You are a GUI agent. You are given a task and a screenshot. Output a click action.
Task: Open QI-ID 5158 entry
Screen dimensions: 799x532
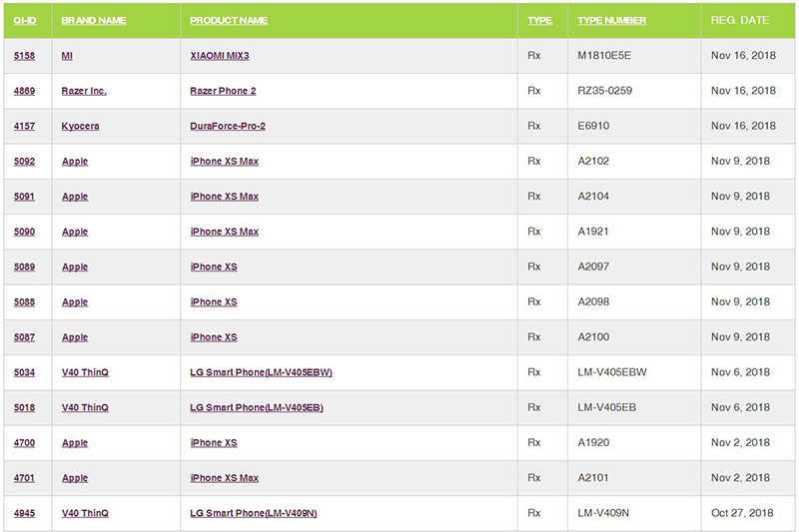25,56
